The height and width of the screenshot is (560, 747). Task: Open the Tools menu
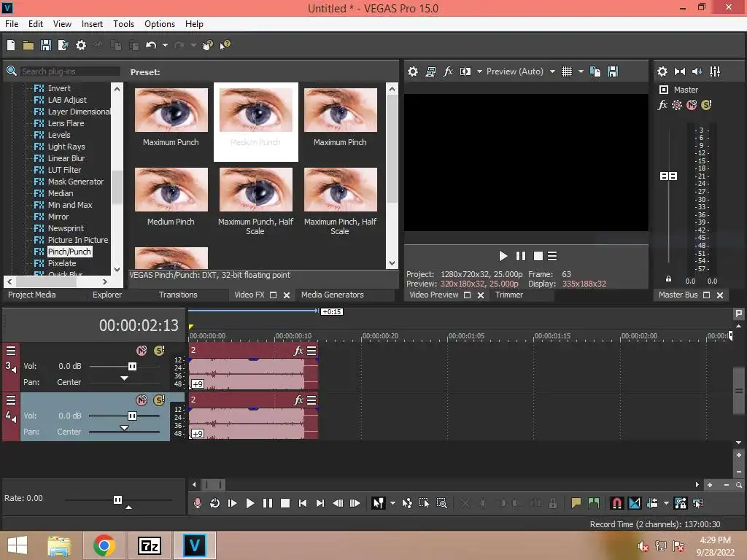coord(123,24)
